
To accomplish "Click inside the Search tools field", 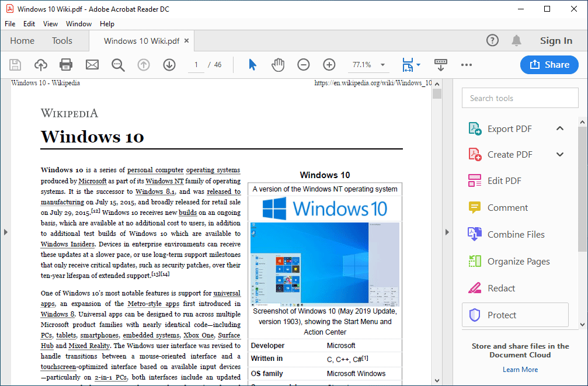I will tap(520, 98).
